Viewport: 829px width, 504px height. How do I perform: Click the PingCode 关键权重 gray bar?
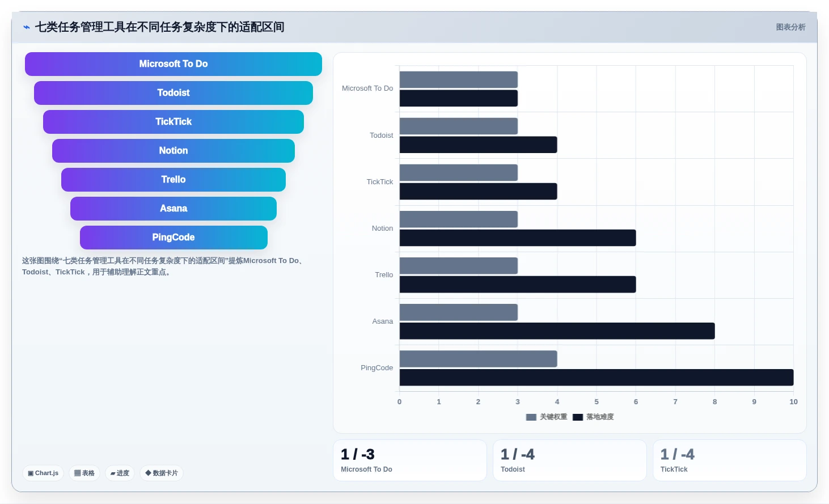(x=479, y=359)
